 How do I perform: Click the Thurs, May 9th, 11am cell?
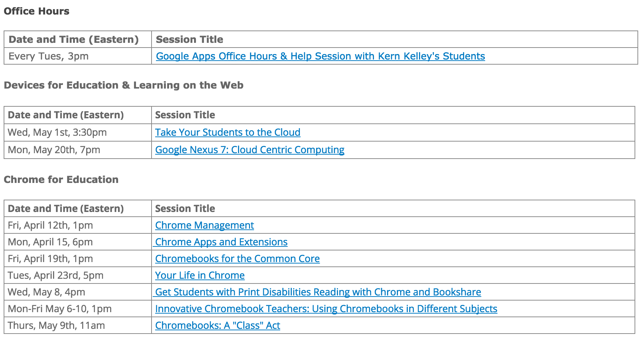click(78, 326)
